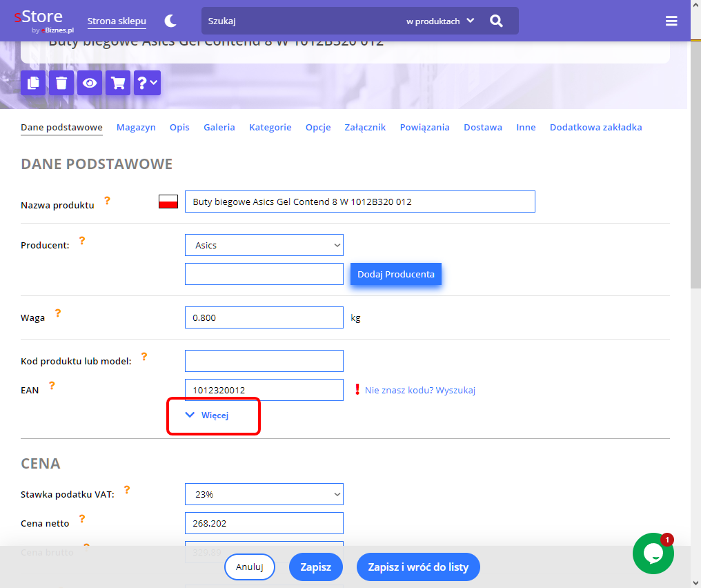Click the eye preview product icon
701x588 pixels.
point(90,83)
